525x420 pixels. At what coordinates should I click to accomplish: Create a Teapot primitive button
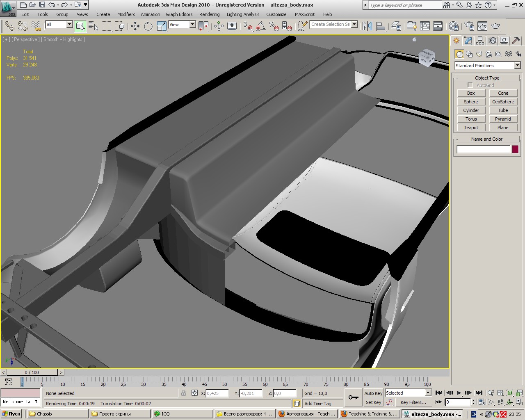(471, 128)
